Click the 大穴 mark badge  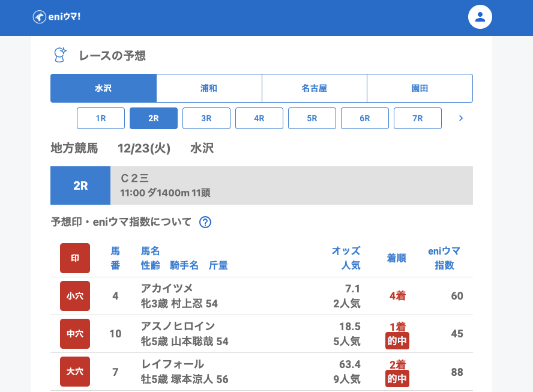[x=75, y=372]
